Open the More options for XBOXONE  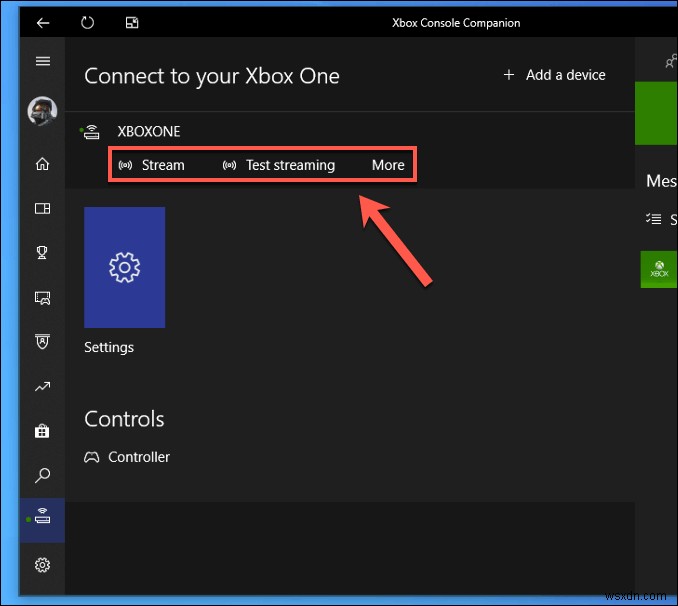pyautogui.click(x=388, y=165)
